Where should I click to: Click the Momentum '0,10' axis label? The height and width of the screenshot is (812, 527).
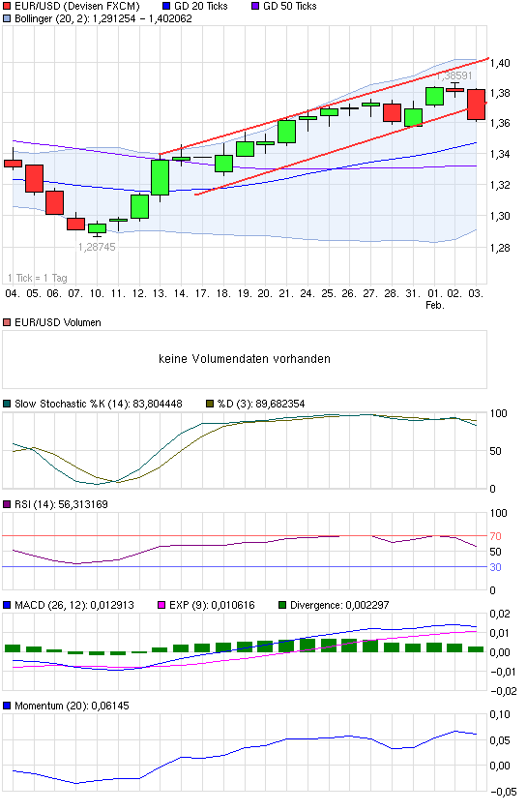coord(500,714)
